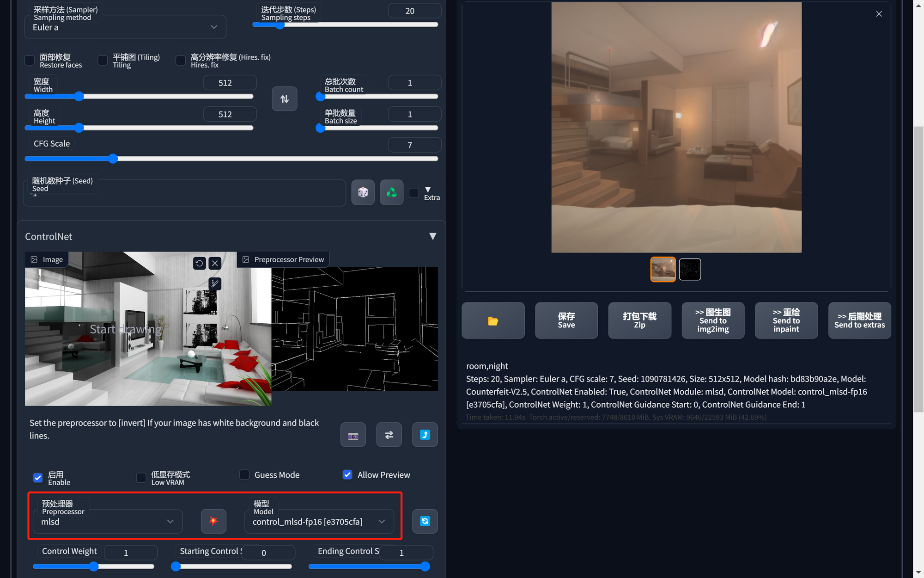Viewport: 924px width, 578px height.
Task: Click the pencil draw icon on image
Action: (215, 283)
